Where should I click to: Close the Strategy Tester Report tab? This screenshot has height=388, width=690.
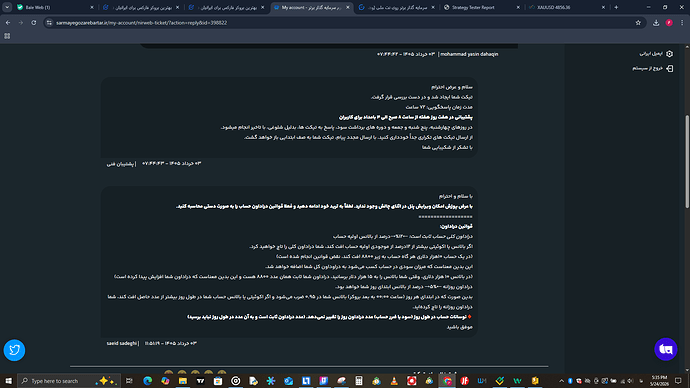tap(518, 7)
